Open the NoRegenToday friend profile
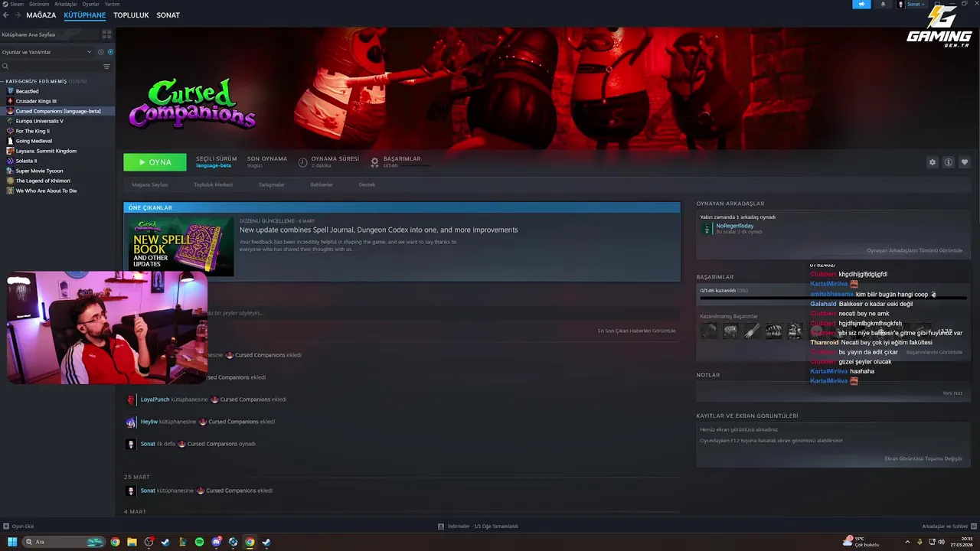Image resolution: width=980 pixels, height=551 pixels. (734, 226)
